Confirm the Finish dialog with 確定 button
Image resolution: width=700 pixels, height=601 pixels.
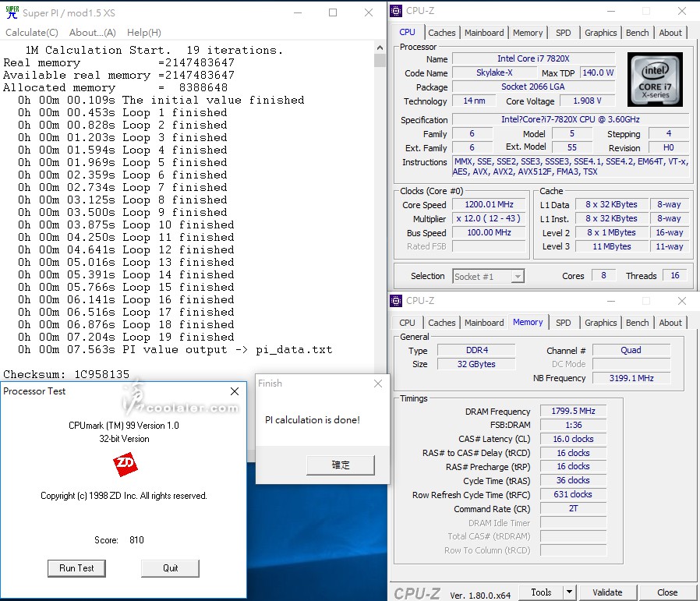point(341,465)
